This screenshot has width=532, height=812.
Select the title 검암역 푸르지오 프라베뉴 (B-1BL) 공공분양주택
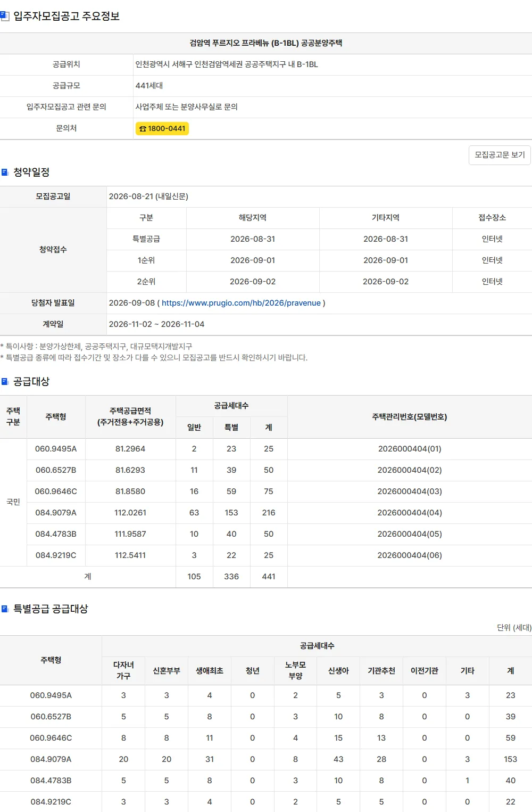266,43
